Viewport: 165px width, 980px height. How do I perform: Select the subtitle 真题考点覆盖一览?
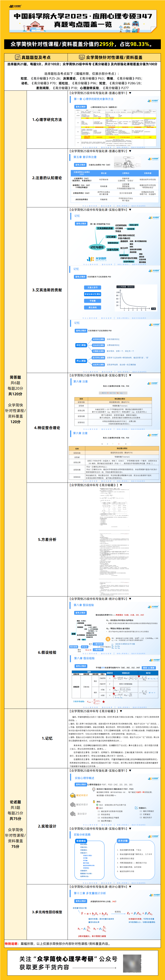(x=82, y=24)
